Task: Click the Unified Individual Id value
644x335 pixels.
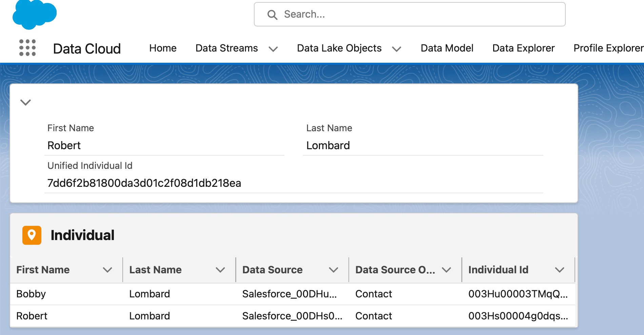Action: pyautogui.click(x=144, y=183)
